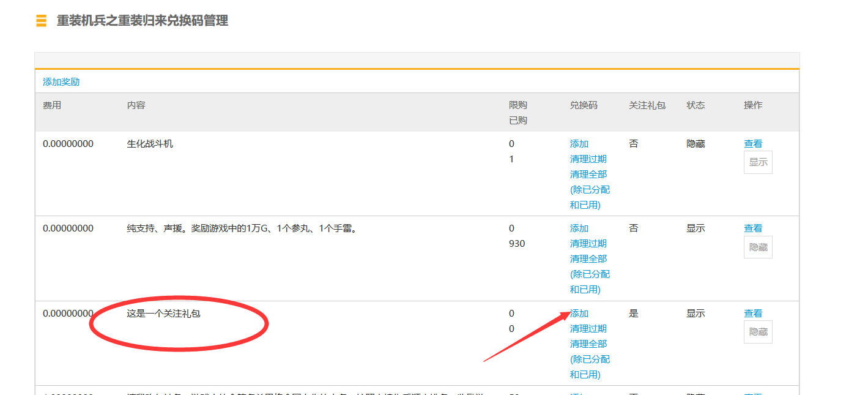Click 清理过期 in the 这是一个关注礼包 row
Viewport: 868px width, 395px height.
pyautogui.click(x=588, y=329)
